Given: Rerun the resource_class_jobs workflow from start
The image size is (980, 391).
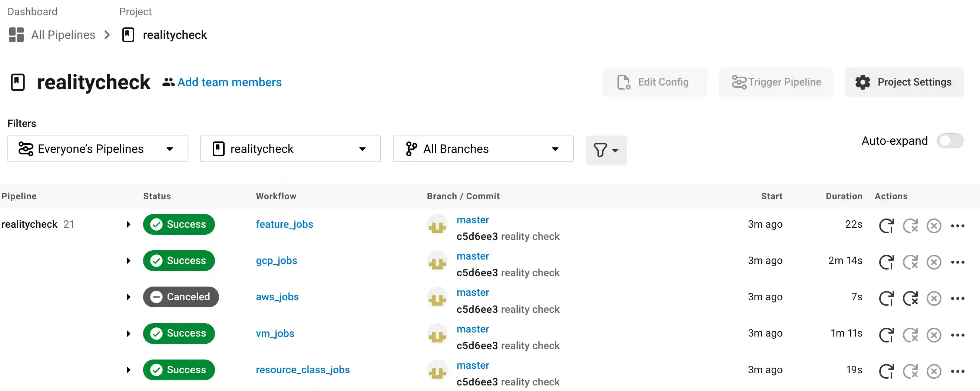Looking at the screenshot, I should click(x=886, y=371).
